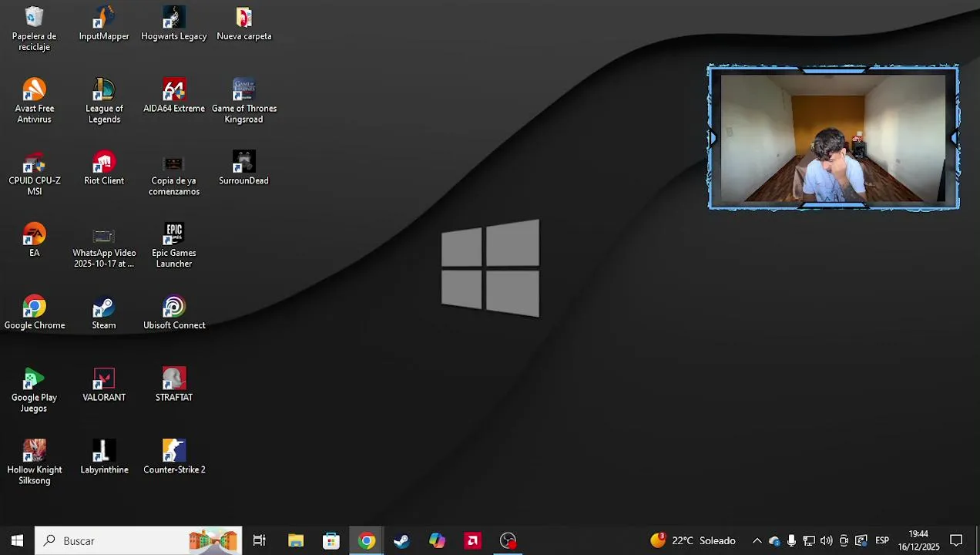Select the Google Chrome desktop shortcut

(x=34, y=313)
